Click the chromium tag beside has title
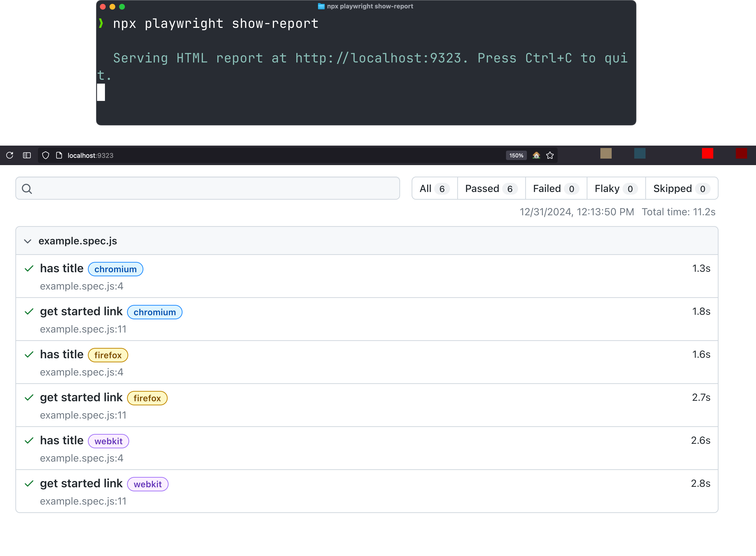The image size is (756, 556). [x=115, y=269]
